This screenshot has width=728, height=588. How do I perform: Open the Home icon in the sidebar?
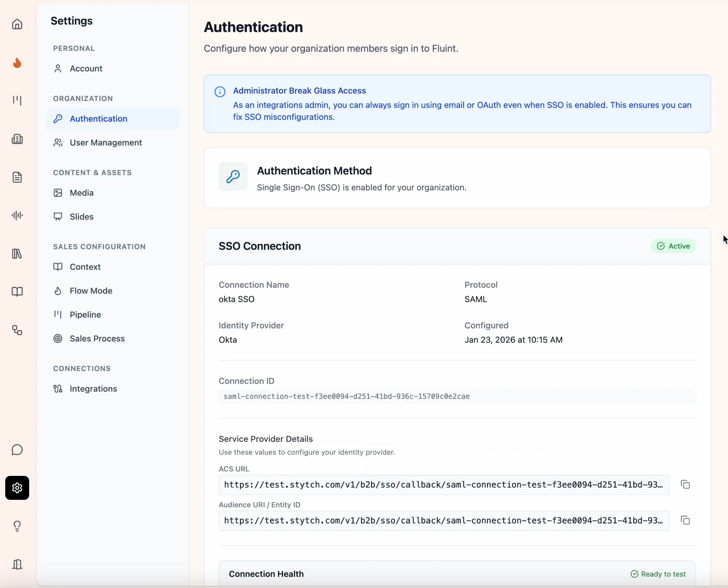pyautogui.click(x=17, y=24)
